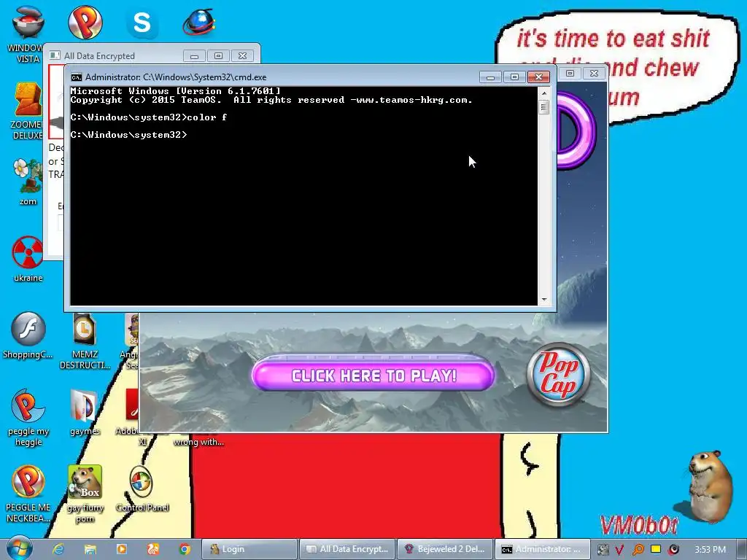Open the 'peggle my heggle' icon
747x560 pixels.
click(x=28, y=417)
